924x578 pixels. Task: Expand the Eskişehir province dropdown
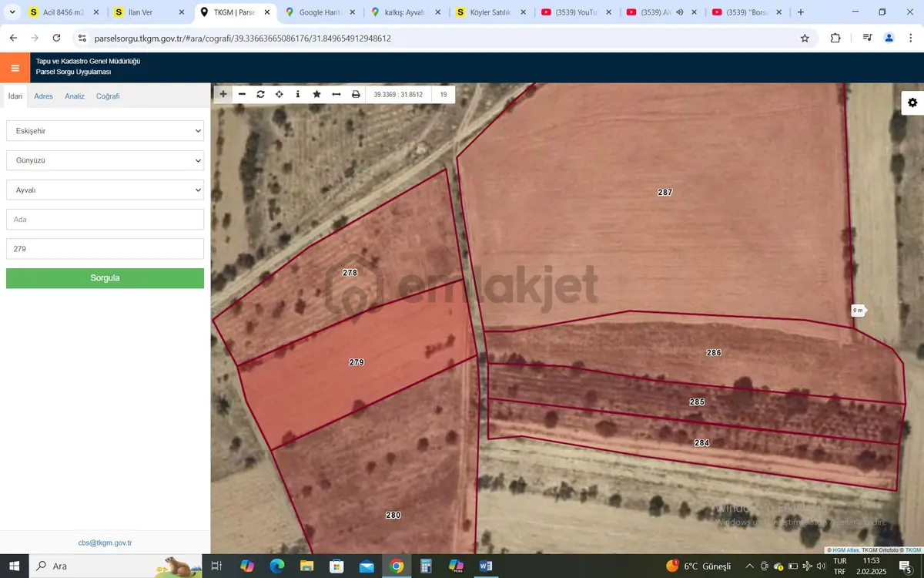pos(105,131)
